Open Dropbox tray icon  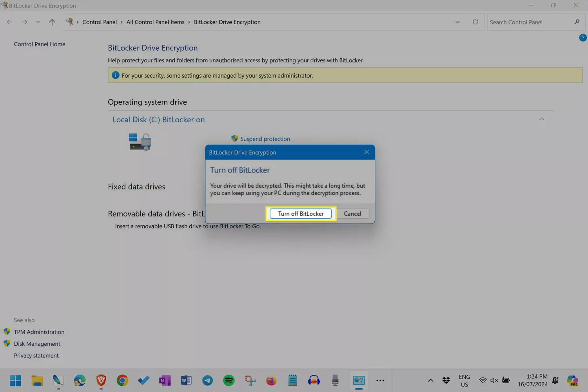click(446, 380)
